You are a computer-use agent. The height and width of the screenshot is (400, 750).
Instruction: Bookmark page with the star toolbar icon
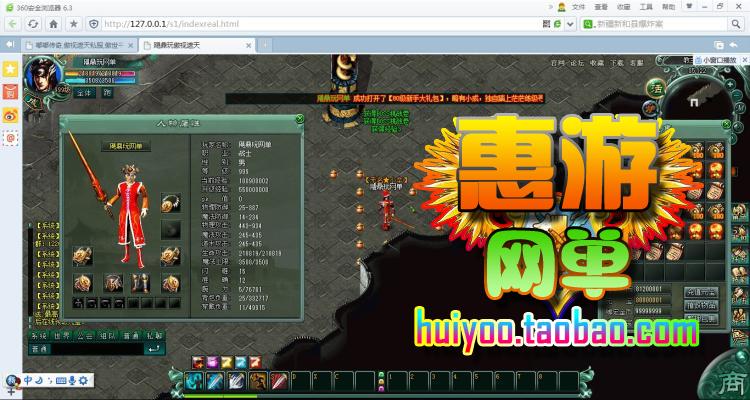click(x=74, y=24)
